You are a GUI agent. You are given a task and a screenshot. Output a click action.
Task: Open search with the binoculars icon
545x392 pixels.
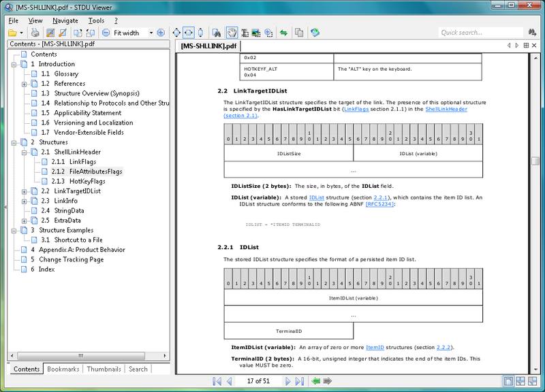(x=217, y=33)
